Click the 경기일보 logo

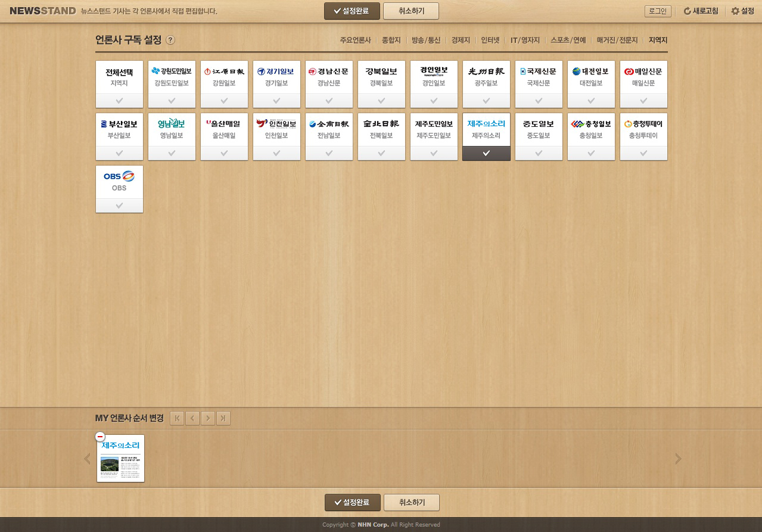pos(276,71)
